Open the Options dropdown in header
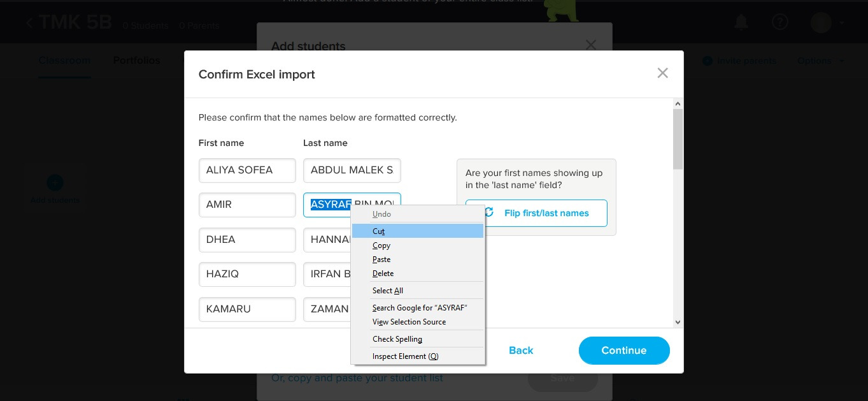868x401 pixels. point(820,61)
